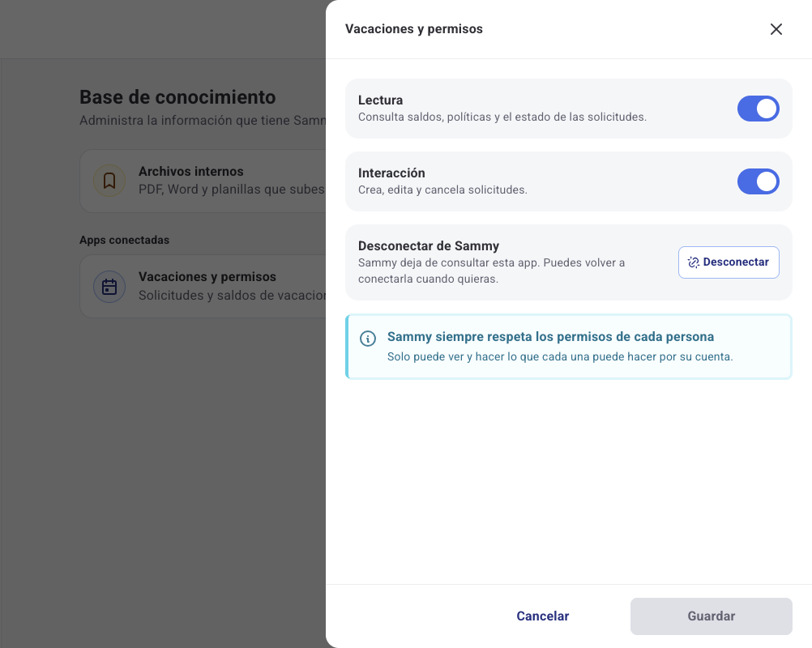Click the bookmark icon for Archivos internos

109,181
